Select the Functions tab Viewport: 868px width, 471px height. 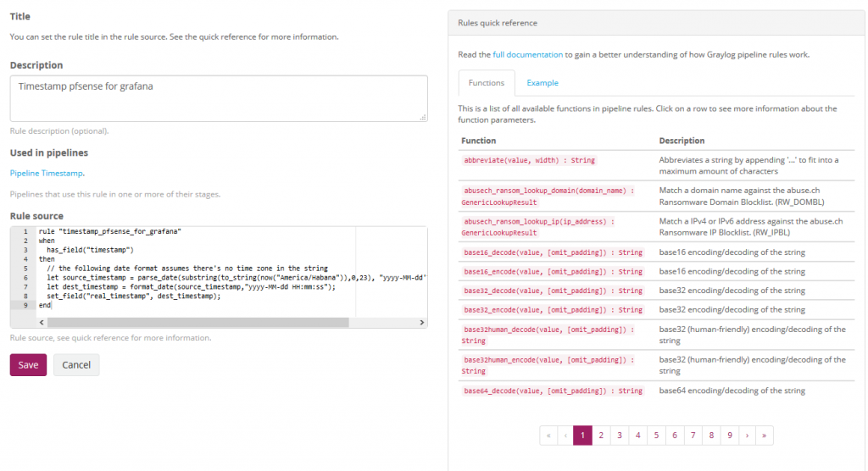click(x=486, y=83)
